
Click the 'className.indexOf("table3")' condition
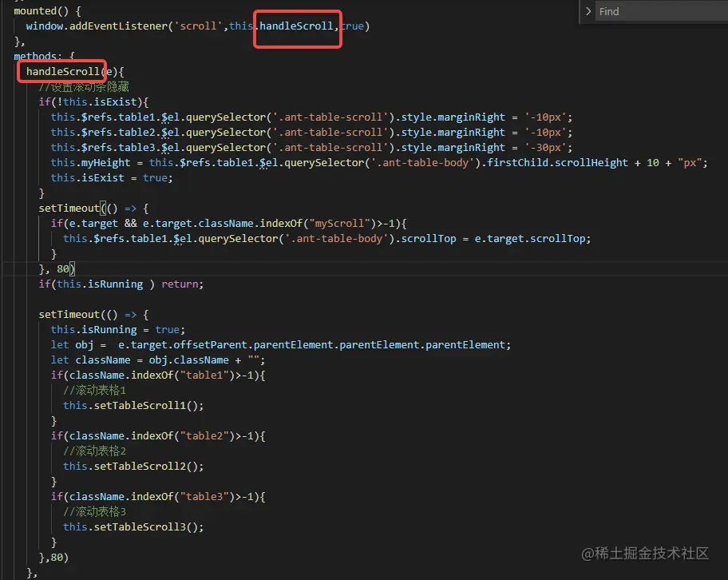coord(152,497)
